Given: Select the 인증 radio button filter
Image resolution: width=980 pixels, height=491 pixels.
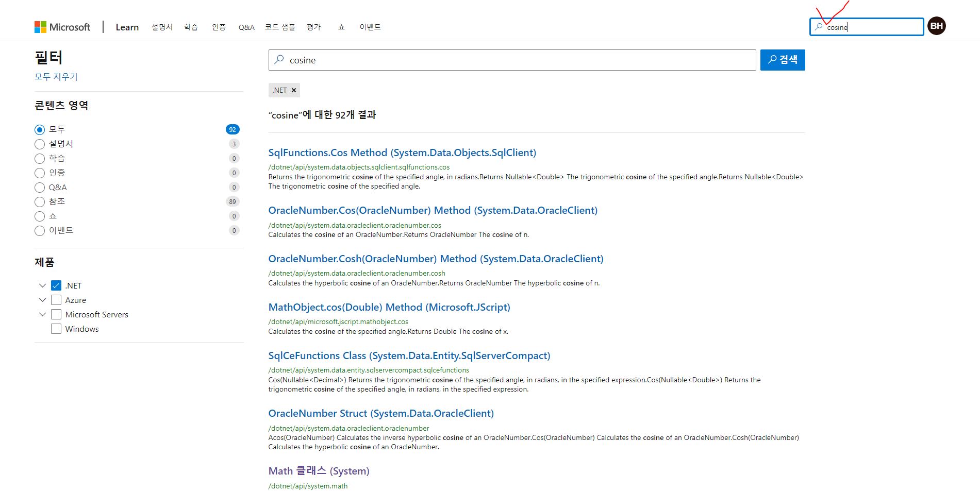Looking at the screenshot, I should pyautogui.click(x=40, y=173).
